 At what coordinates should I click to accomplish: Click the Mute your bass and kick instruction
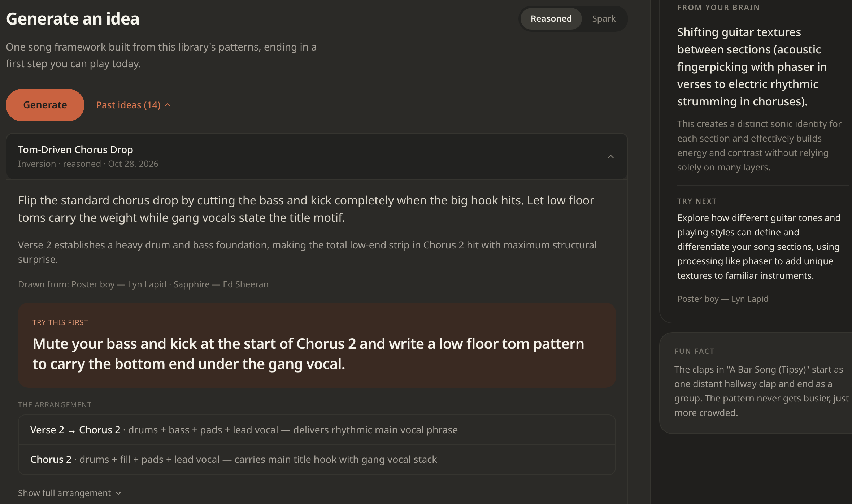click(x=308, y=354)
